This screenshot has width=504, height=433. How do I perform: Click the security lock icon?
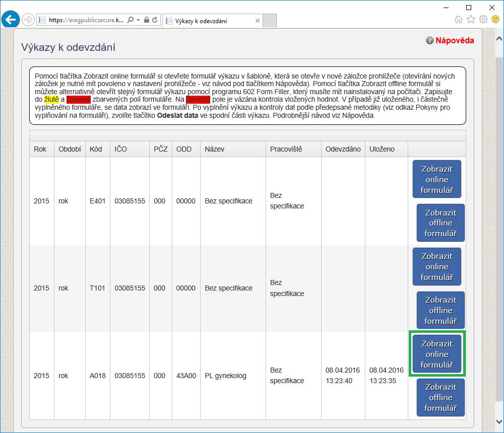[x=147, y=20]
